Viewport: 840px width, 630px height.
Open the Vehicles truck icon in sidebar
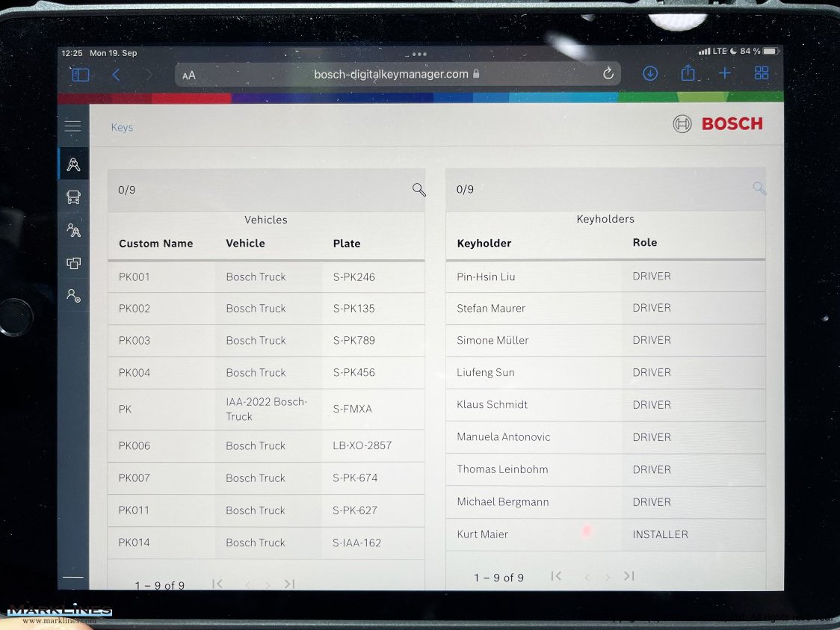pyautogui.click(x=73, y=197)
